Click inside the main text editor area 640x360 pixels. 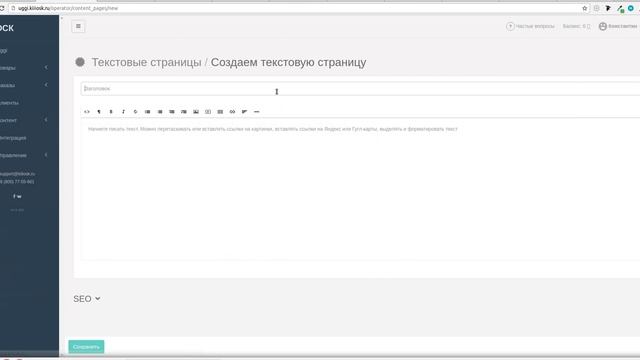(x=360, y=190)
